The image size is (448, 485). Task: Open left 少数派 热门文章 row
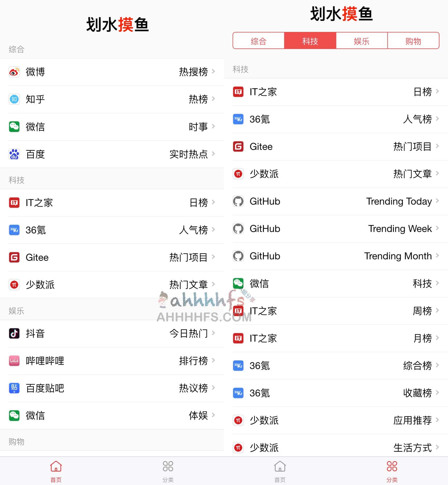[x=112, y=285]
